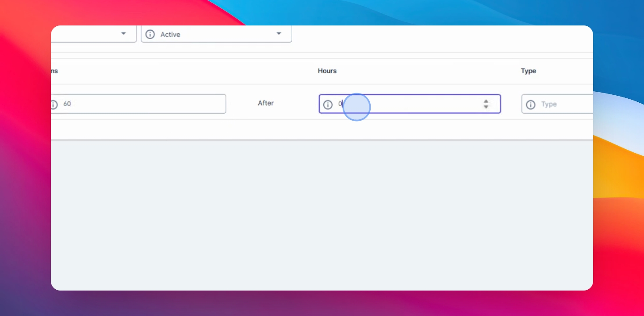Click the info icon in the 60 field
Image resolution: width=644 pixels, height=316 pixels.
point(54,104)
